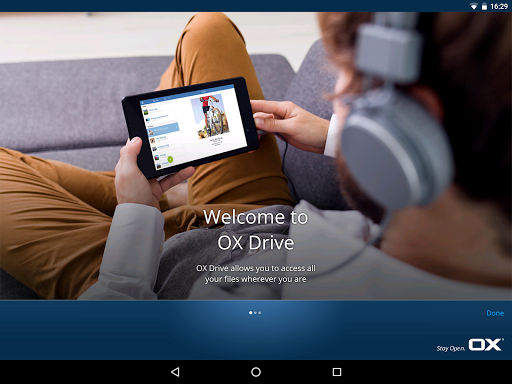Click the 16:29 clock in status bar

click(x=499, y=6)
